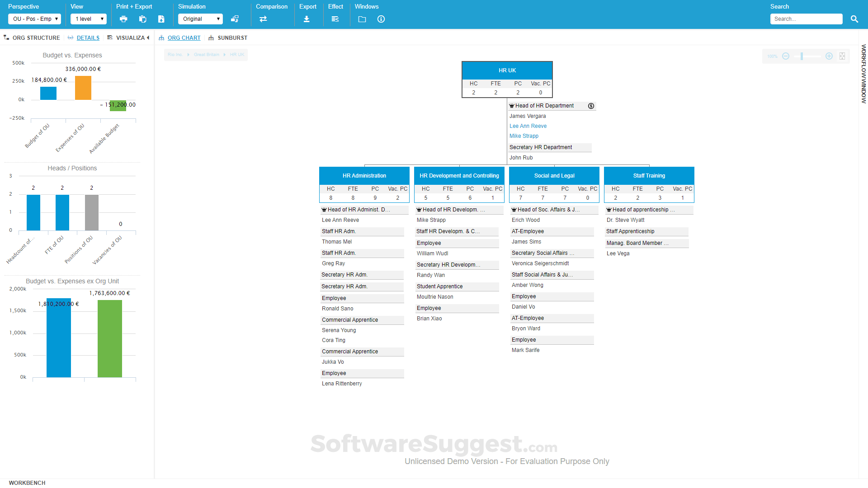
Task: Open the Simulation Original dropdown
Action: click(x=200, y=19)
